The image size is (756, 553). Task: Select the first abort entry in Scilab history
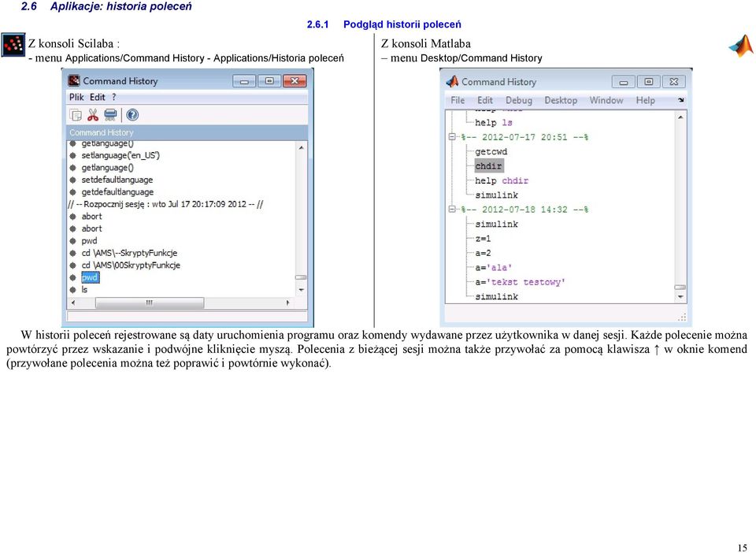[x=91, y=217]
